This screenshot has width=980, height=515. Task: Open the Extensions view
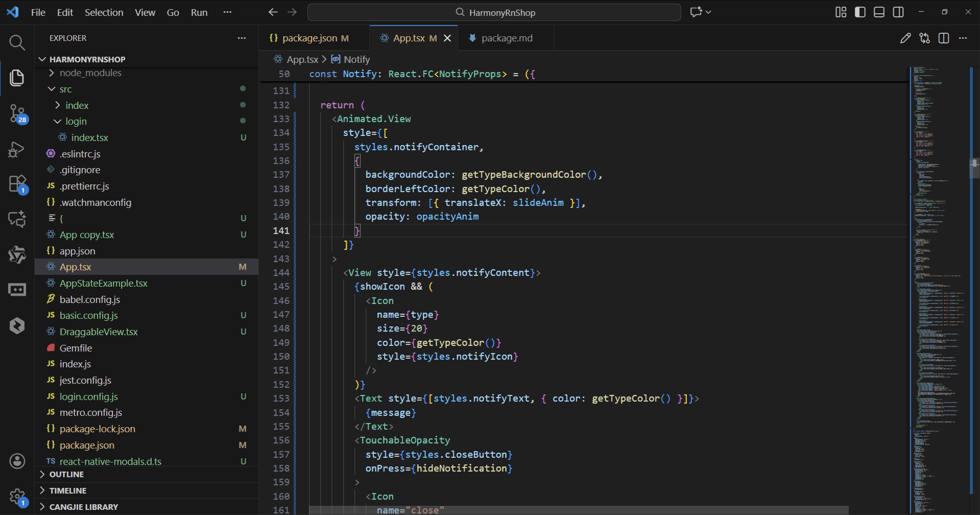tap(17, 183)
